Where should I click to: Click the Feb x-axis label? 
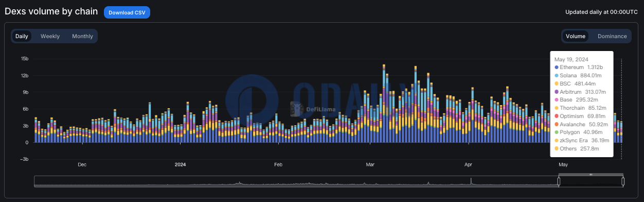278,165
